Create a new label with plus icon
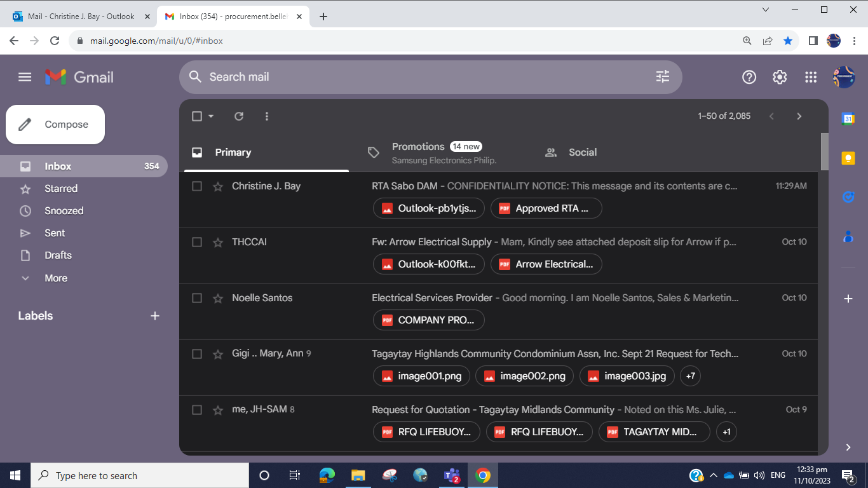 coord(154,316)
